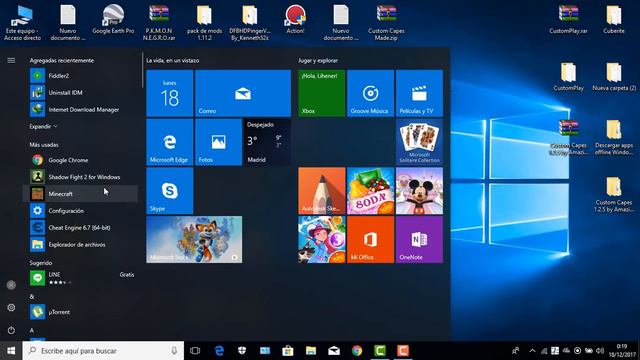This screenshot has width=640, height=360.
Task: Open the Mickey Mouse Disney game tile
Action: tap(419, 191)
